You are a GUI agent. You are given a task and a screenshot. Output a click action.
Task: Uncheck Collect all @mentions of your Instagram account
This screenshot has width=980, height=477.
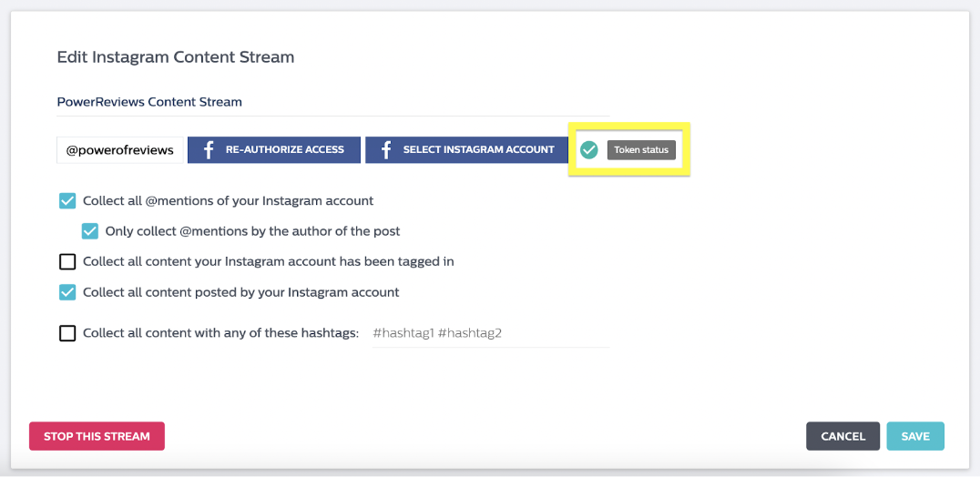[67, 201]
